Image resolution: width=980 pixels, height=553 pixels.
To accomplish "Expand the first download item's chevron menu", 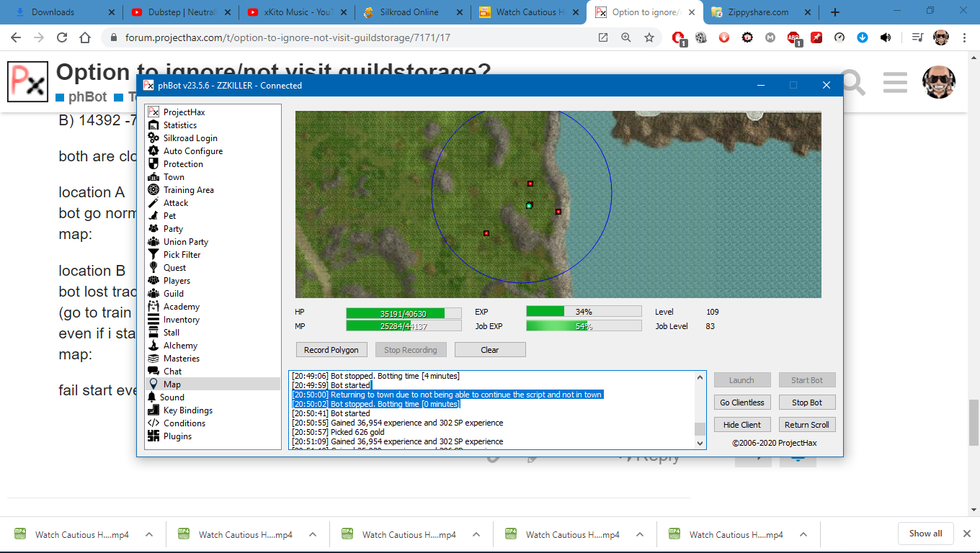I will pos(149,534).
